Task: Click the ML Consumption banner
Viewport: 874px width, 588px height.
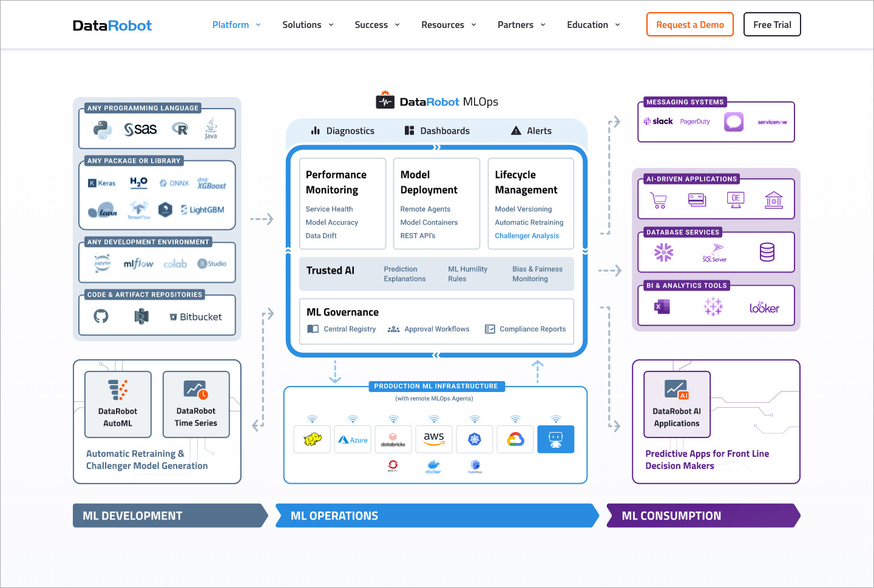Action: (x=703, y=515)
